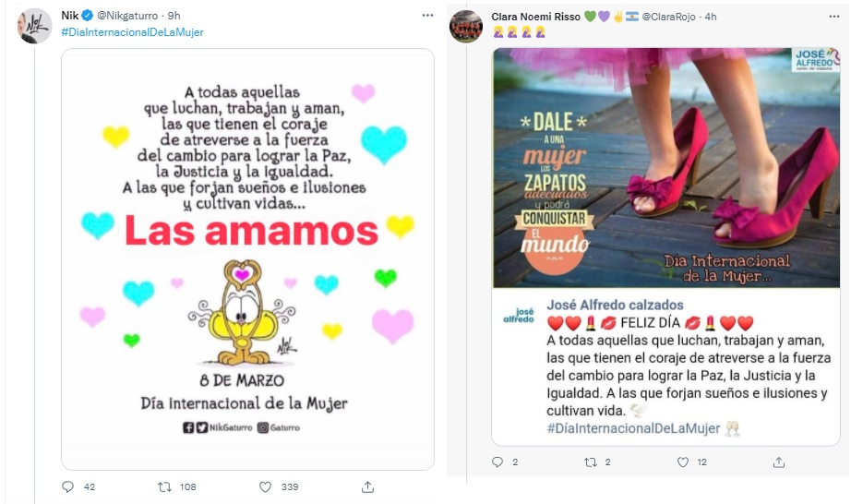Open the #DíaInternacionalDeLaMujer hashtag in quoted post
The image size is (851, 504).
pos(633,428)
